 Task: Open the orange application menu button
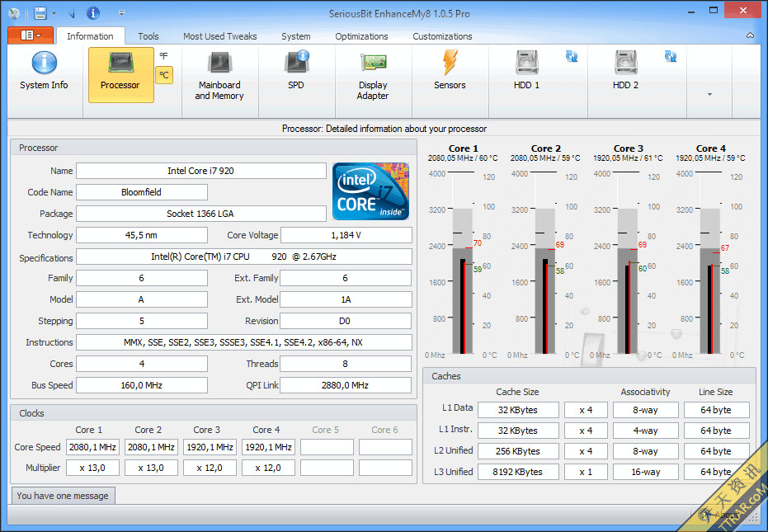tap(31, 35)
